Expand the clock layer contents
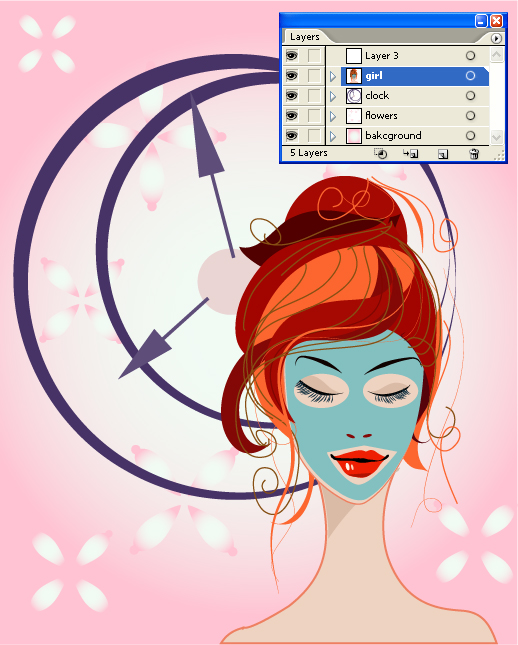This screenshot has height=645, width=518. point(333,96)
